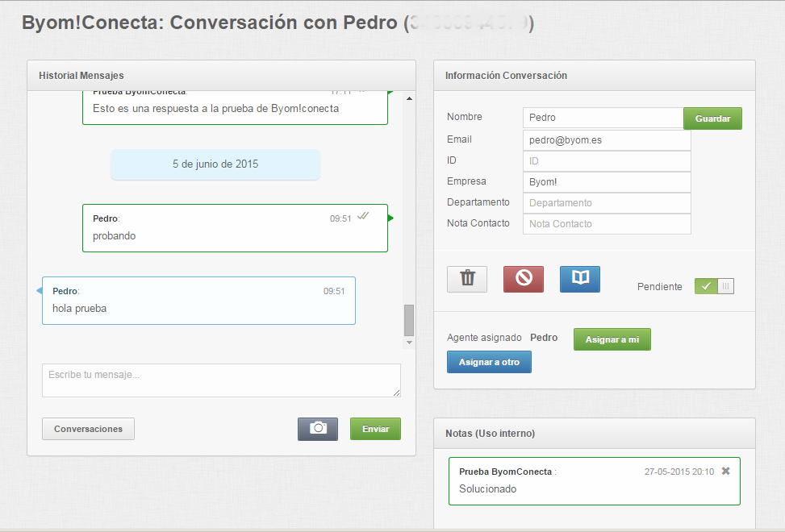Delete the Solucionado note with X icon
Screen dimensions: 785x532
coord(725,471)
